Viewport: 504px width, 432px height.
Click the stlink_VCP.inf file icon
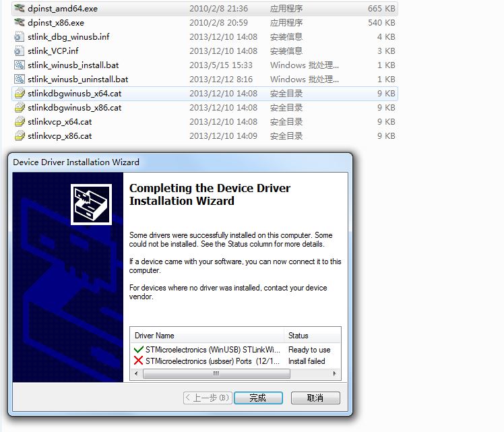point(20,51)
